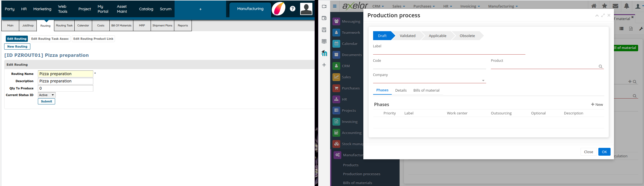Viewport: 644px width, 186px height.
Task: Click the Routing Name input field
Action: pos(65,74)
